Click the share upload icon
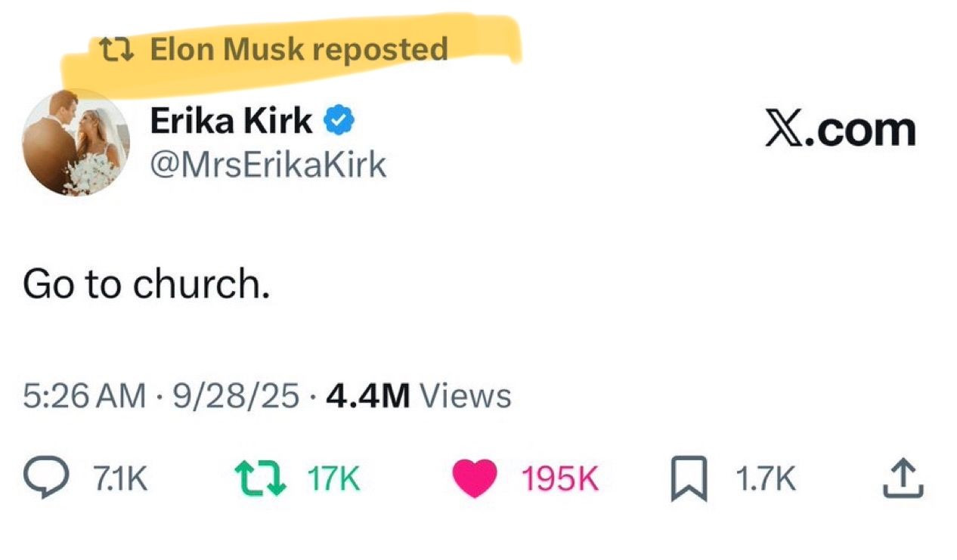The image size is (957, 560). (x=903, y=479)
